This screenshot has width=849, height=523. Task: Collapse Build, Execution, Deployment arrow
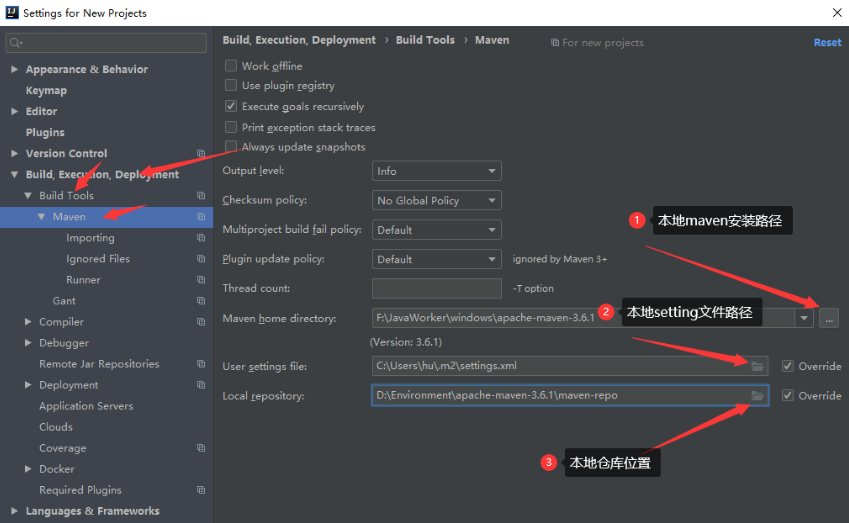(15, 174)
